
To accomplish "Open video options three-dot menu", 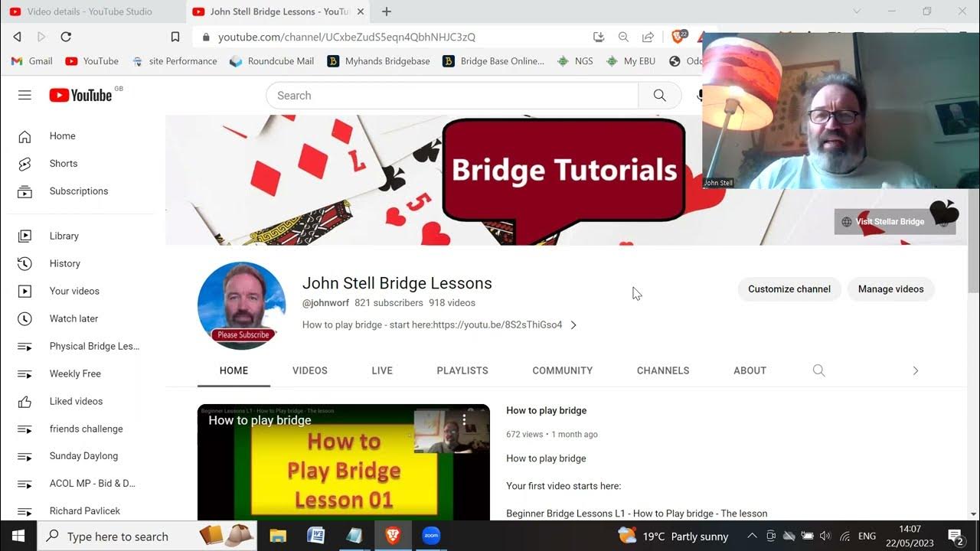I will 464,419.
